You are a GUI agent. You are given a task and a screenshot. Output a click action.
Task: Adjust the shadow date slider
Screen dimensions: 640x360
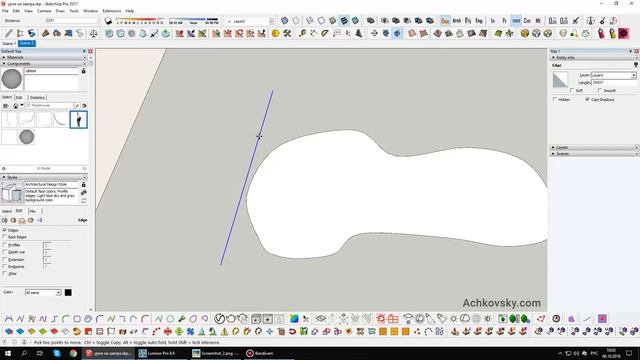pos(139,19)
